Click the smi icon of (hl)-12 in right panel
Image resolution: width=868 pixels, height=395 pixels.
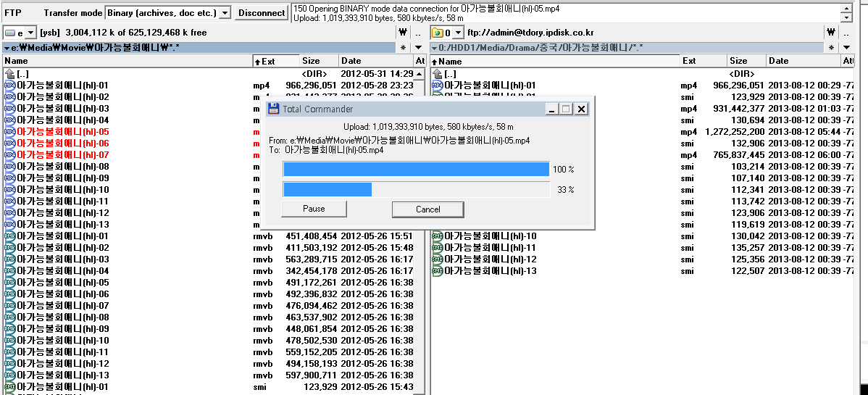tap(438, 259)
